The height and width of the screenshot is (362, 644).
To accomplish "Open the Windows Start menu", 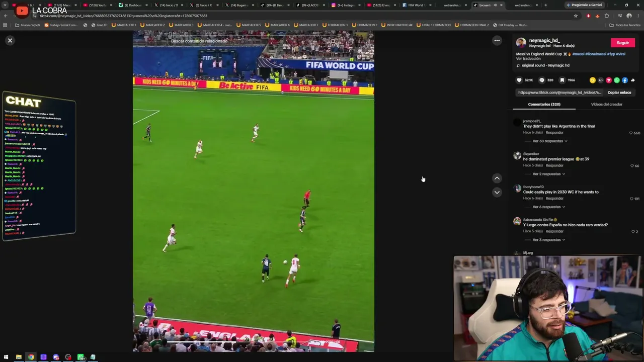I will [x=6, y=357].
